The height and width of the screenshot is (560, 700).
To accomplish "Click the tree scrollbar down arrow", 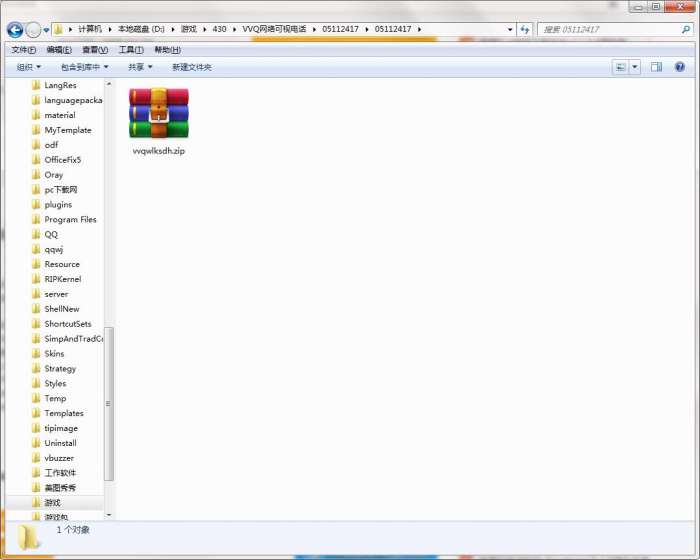I will (109, 515).
